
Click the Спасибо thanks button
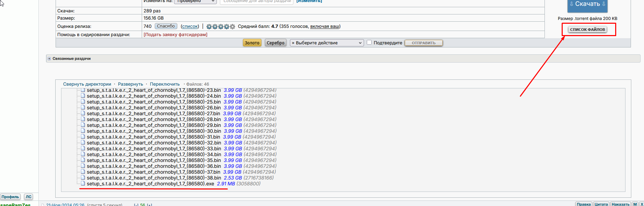pos(166,26)
